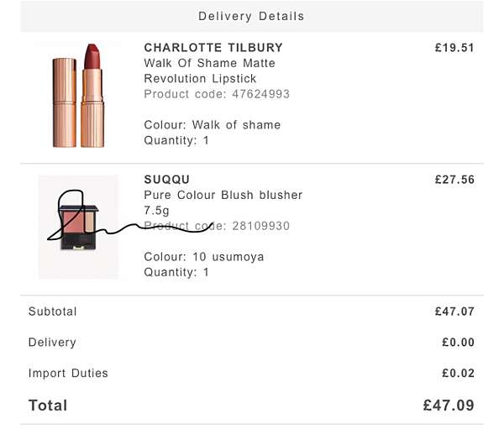Click the SUQQU blusher product image
Image resolution: width=504 pixels, height=429 pixels.
[79, 227]
